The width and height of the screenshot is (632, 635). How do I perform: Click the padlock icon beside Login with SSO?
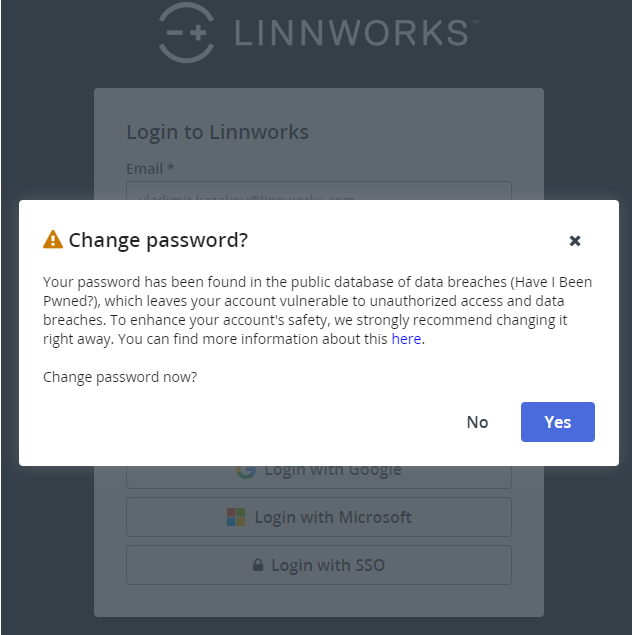pos(258,565)
